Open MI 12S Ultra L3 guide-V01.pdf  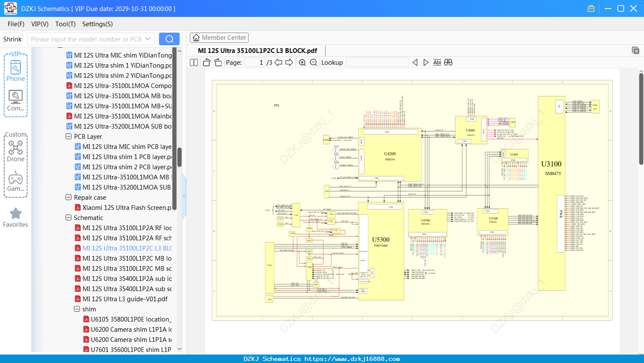tap(121, 299)
